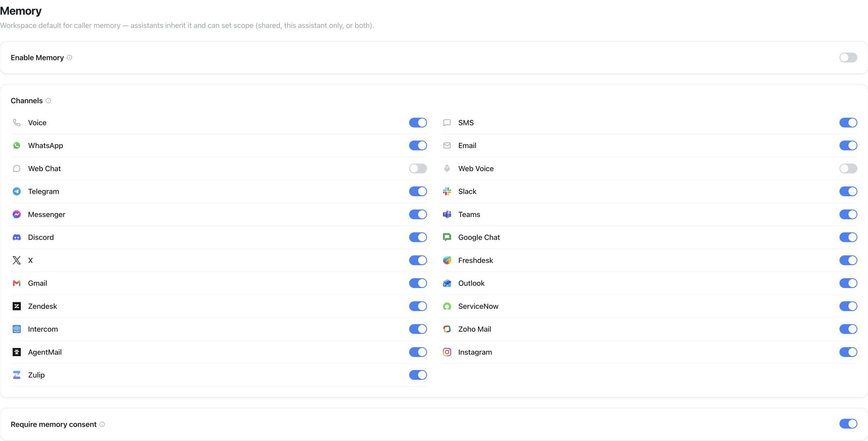This screenshot has width=868, height=441.
Task: Click the Discord channel icon
Action: click(17, 237)
